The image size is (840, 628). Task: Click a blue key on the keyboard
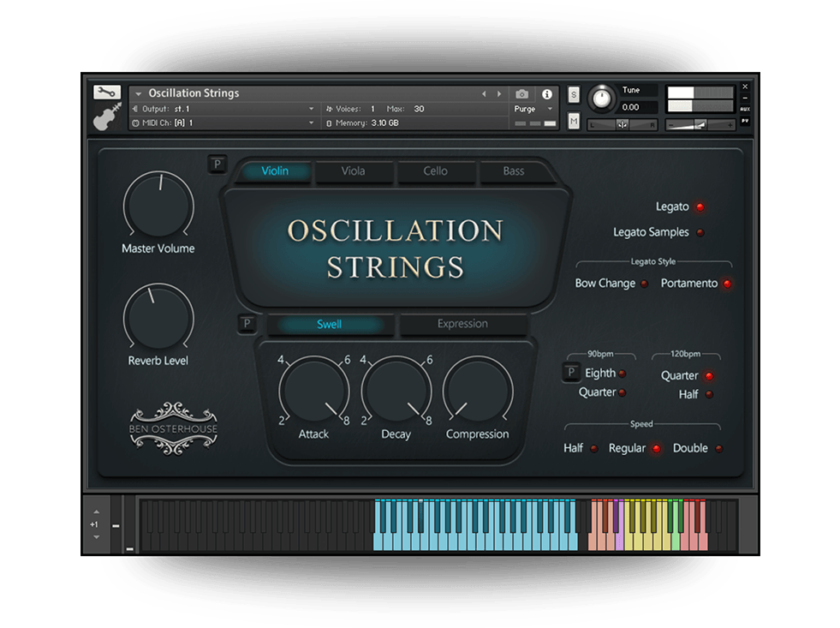476,541
